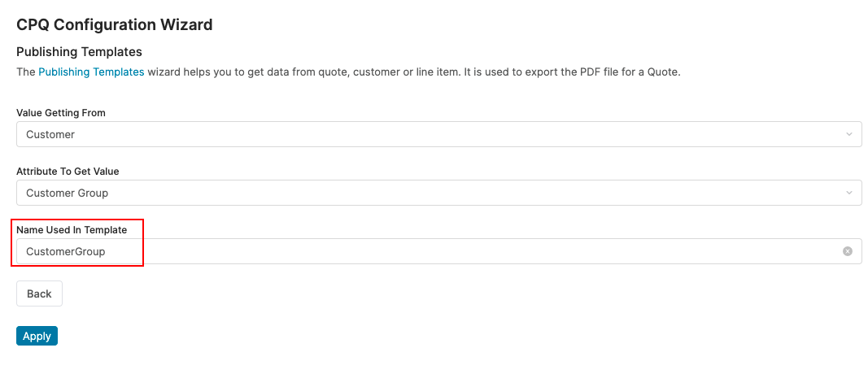Screen dimensions: 868x387
Task: Click the Value Getting From chevron arrow
Action: point(848,134)
